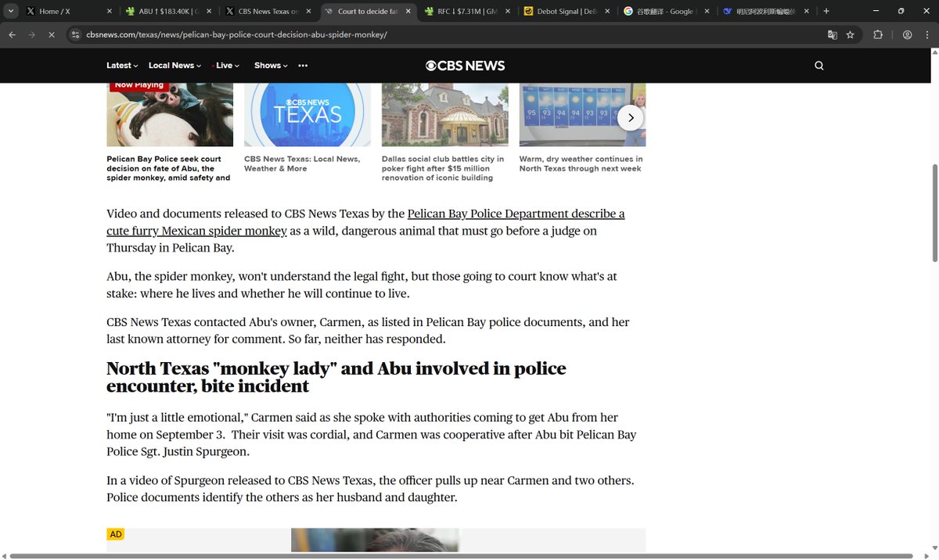This screenshot has width=939, height=560.
Task: Click the paragraph starting 'Abu, the spider monkey'
Action: pyautogui.click(x=362, y=285)
